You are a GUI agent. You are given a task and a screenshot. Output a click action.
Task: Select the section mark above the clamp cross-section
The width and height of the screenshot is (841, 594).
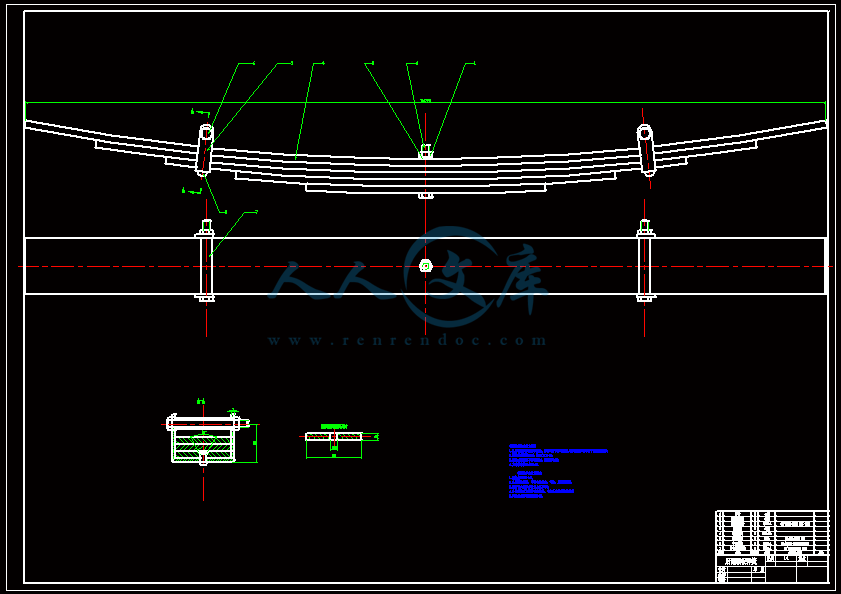click(x=201, y=401)
